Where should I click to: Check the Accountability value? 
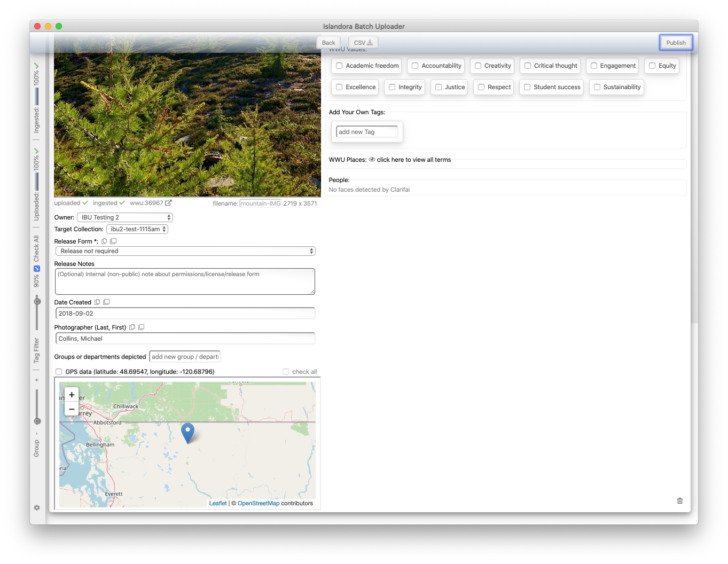point(415,66)
